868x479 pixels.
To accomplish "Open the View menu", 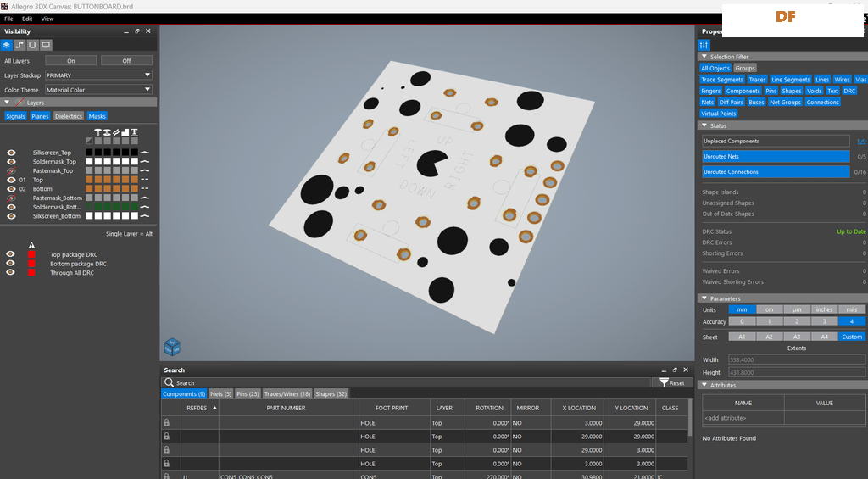I will [47, 19].
